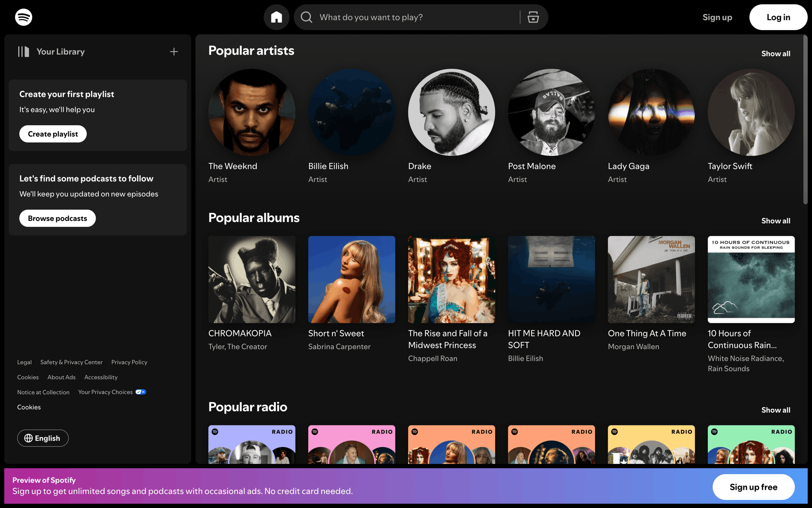Open Your Privacy Choices link
812x508 pixels.
tap(105, 392)
